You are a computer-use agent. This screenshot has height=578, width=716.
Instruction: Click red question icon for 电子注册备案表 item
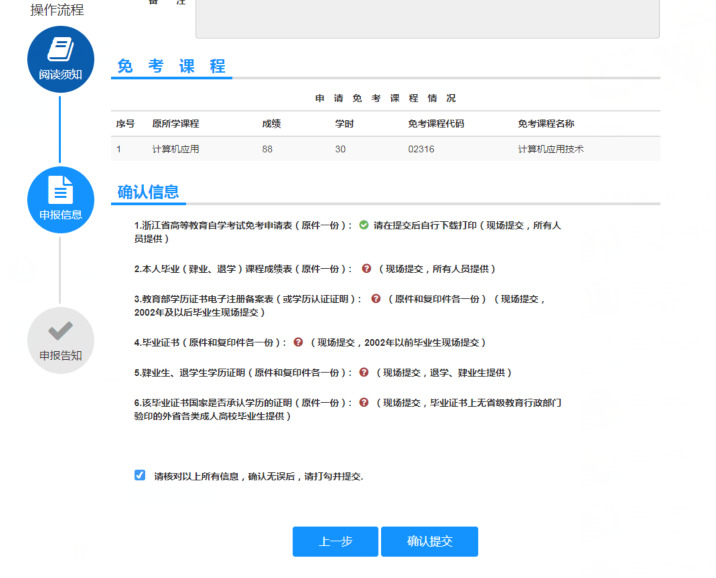coord(376,298)
